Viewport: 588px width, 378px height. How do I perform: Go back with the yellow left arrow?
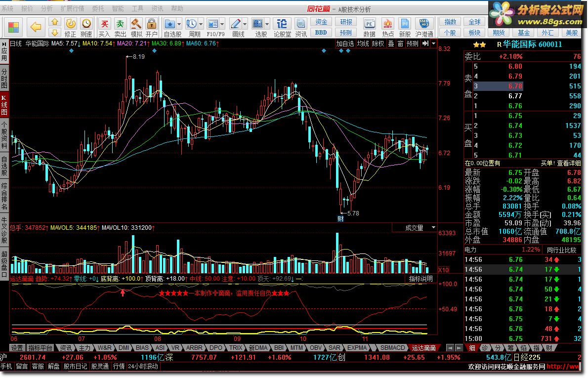(36, 27)
